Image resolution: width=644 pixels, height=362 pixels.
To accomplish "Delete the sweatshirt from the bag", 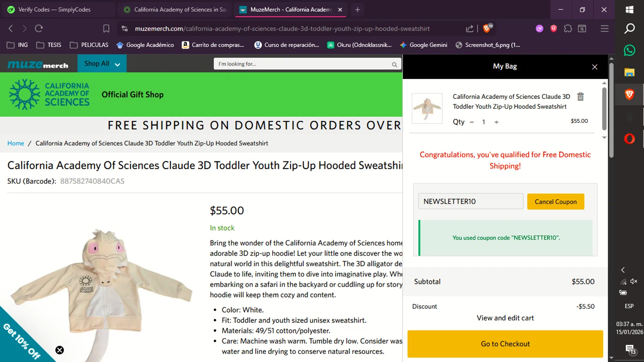I will pos(580,97).
